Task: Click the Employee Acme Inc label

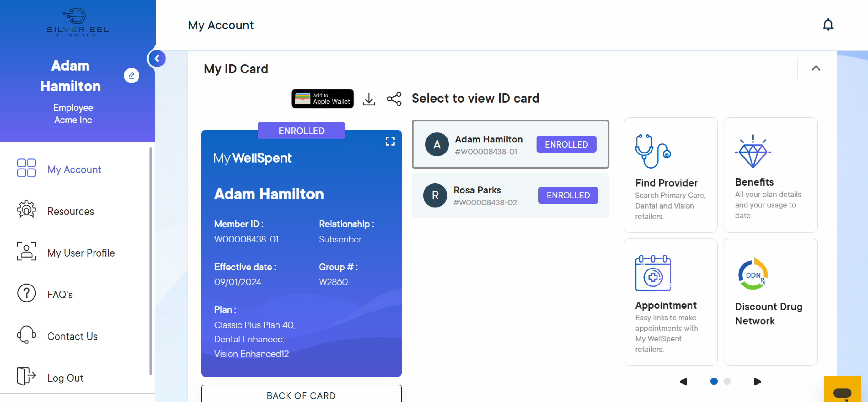Action: [x=73, y=114]
